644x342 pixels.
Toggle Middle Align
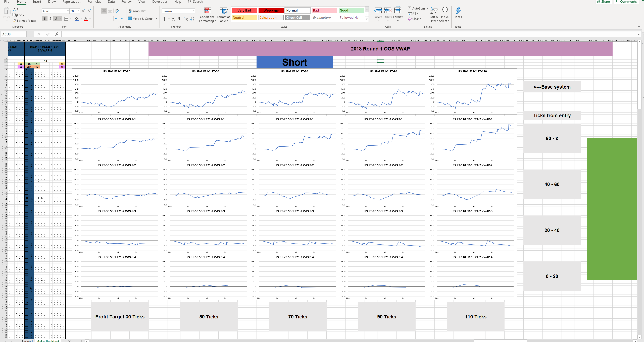point(104,11)
